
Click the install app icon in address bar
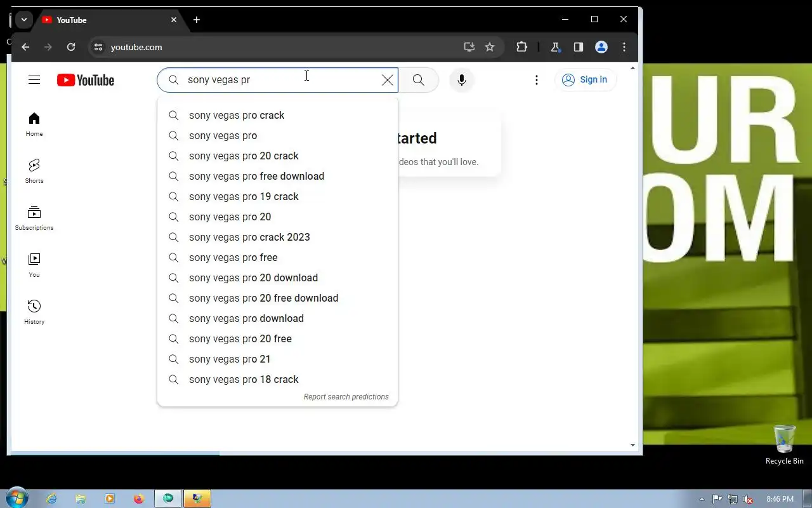469,47
